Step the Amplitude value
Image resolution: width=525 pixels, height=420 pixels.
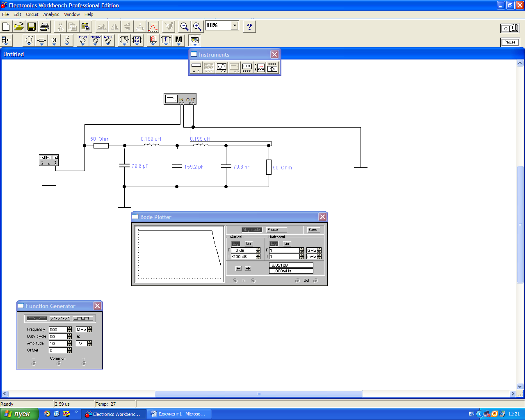point(70,343)
